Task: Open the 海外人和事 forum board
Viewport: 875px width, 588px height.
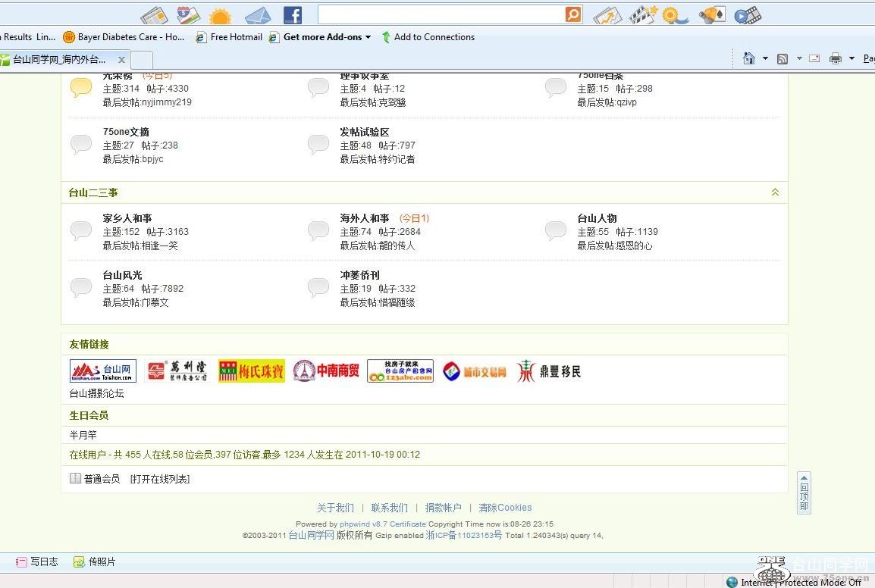Action: coord(364,218)
